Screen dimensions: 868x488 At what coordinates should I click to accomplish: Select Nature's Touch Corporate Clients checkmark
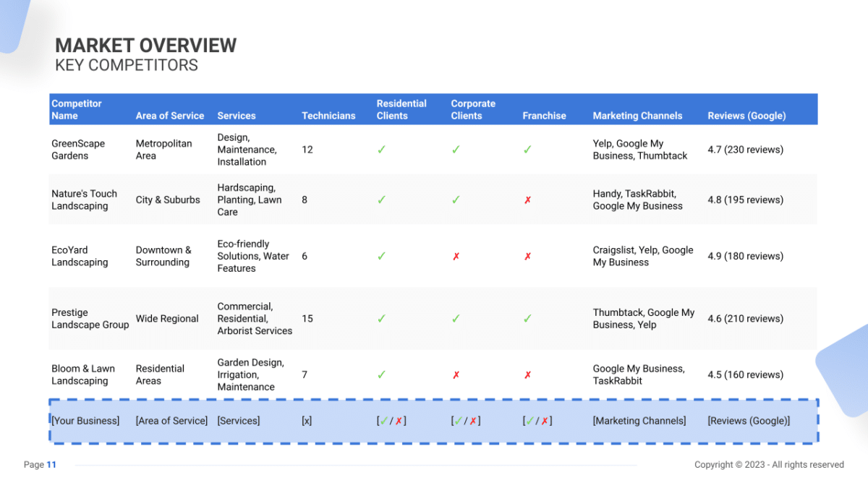click(456, 200)
